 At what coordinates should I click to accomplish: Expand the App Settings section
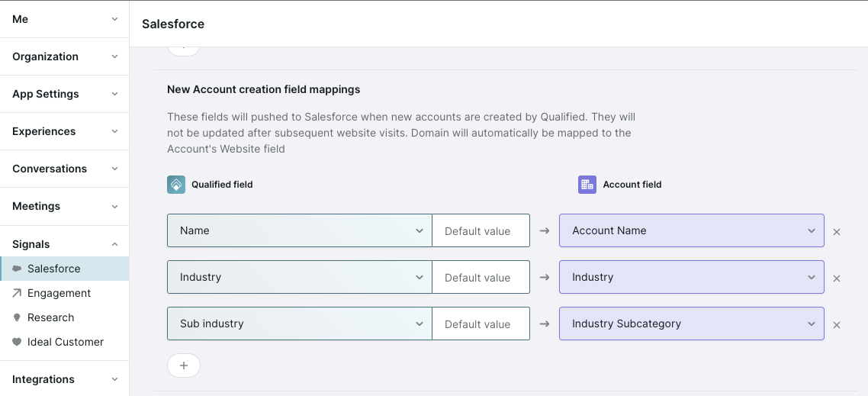(x=65, y=94)
